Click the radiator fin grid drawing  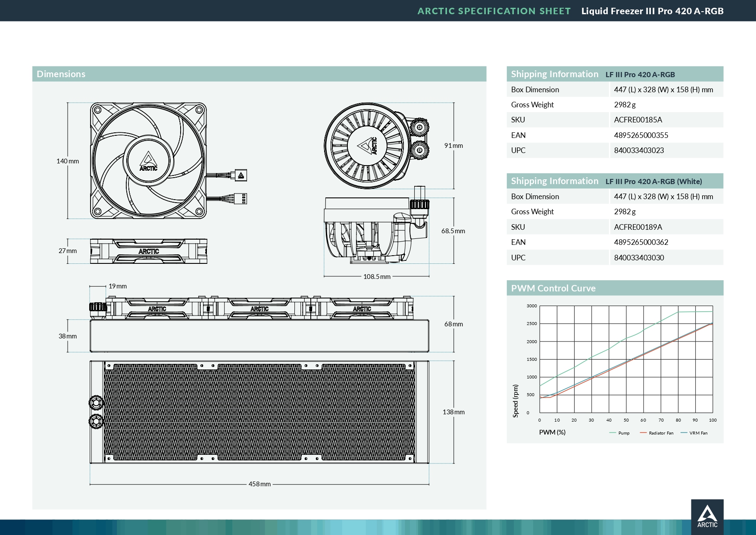(x=259, y=412)
